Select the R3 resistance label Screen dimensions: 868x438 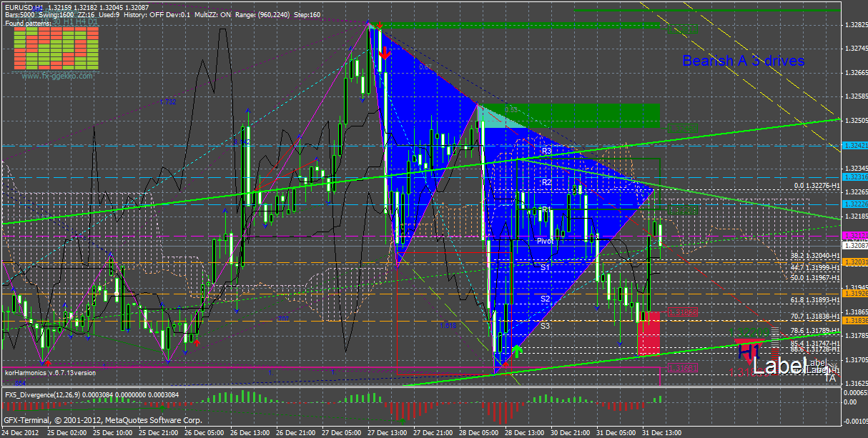pyautogui.click(x=546, y=151)
